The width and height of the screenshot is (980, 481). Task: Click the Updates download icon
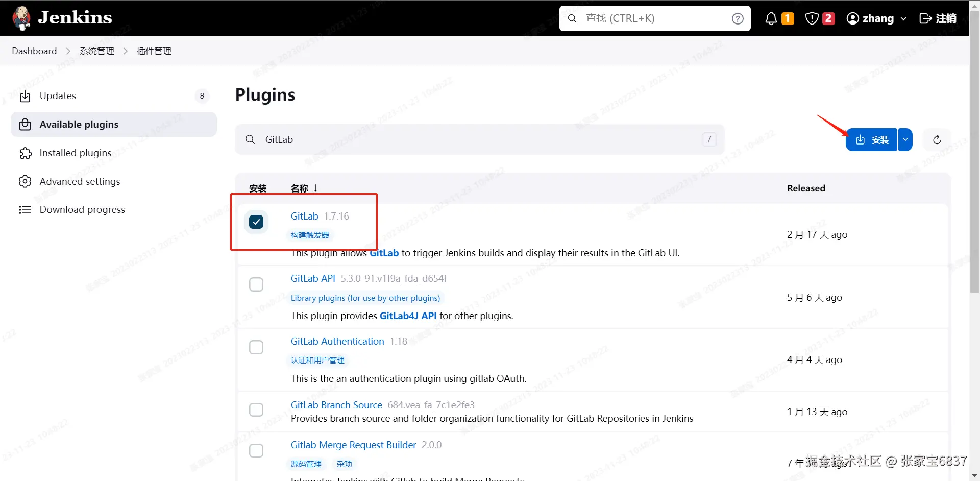(25, 96)
